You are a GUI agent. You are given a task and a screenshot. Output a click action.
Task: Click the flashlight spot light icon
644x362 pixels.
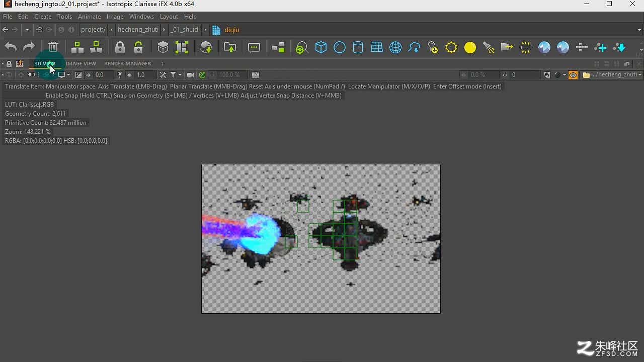coord(489,47)
